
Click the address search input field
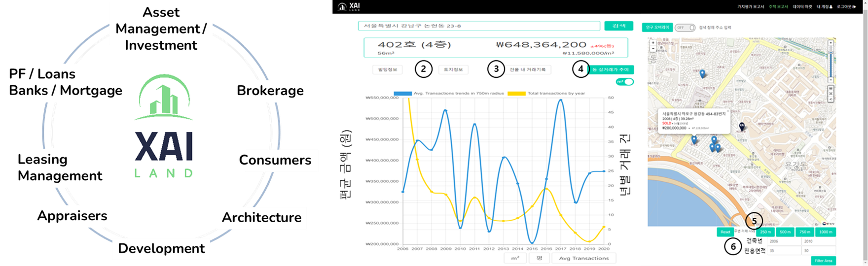coord(478,26)
